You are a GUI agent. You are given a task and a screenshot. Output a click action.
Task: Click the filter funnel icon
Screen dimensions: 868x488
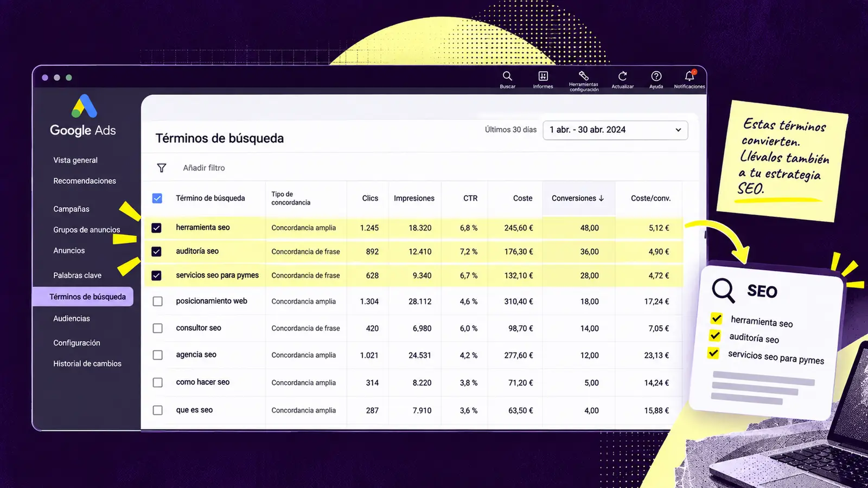tap(162, 168)
